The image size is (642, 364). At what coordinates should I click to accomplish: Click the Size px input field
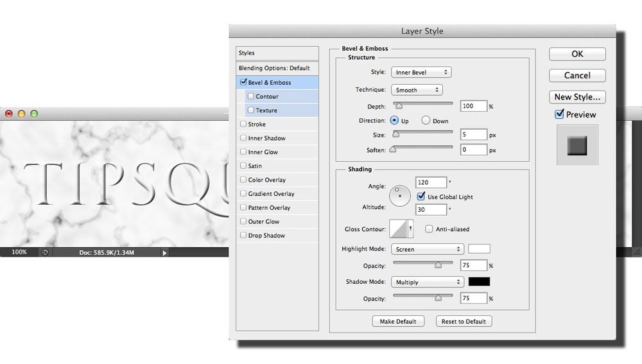coord(474,135)
